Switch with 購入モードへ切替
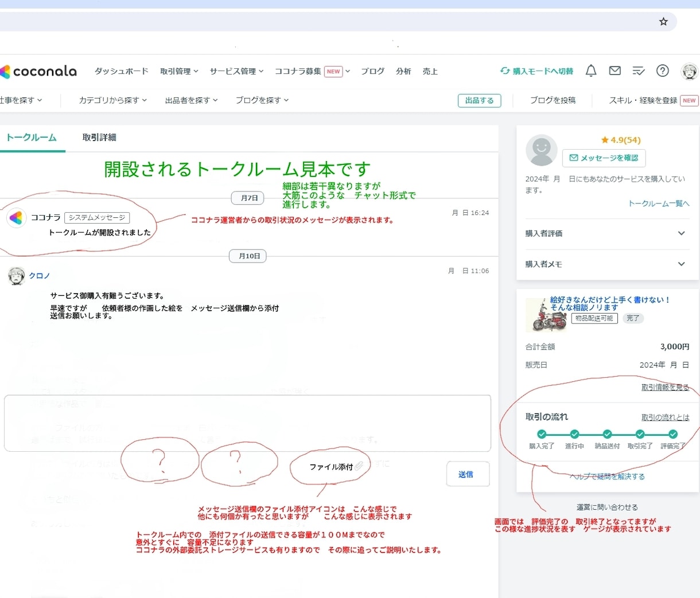 point(536,71)
